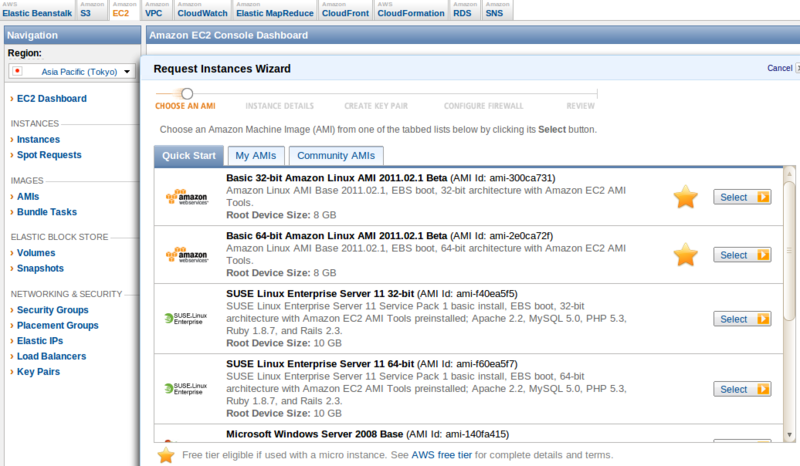Viewport: 800px width, 466px height.
Task: Click the Amazon logo of 32-bit Linux AMI
Action: coord(187,197)
